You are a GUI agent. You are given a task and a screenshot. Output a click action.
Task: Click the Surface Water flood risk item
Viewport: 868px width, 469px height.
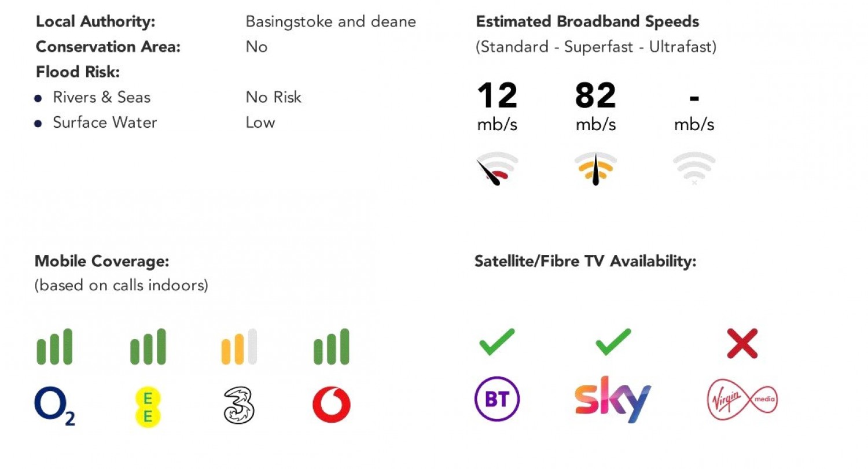coord(105,123)
